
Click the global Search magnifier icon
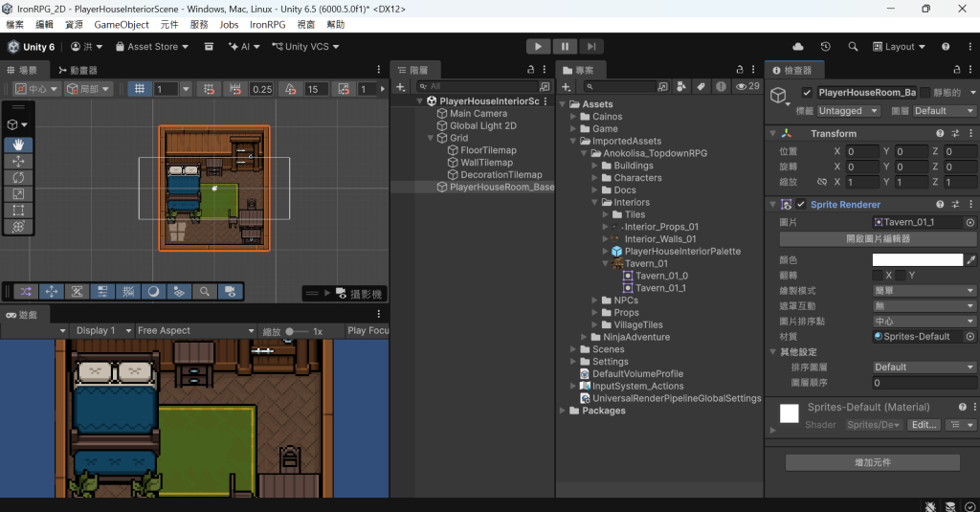(x=853, y=46)
